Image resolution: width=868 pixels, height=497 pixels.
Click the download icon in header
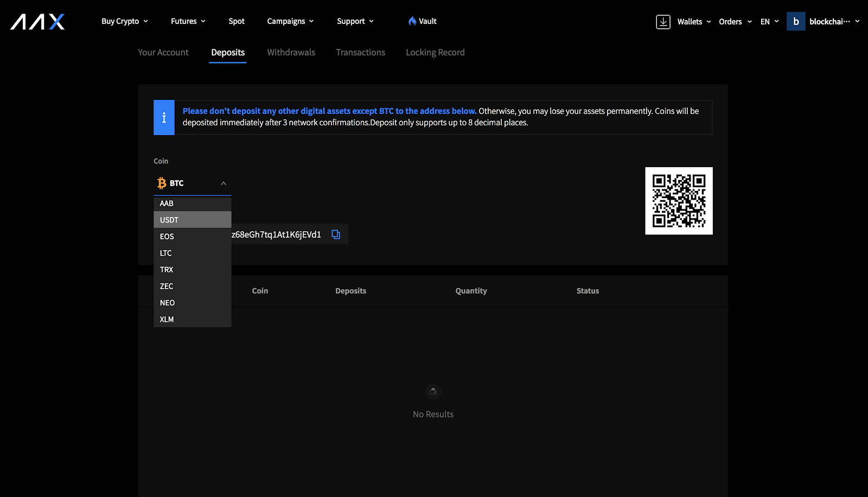click(663, 22)
